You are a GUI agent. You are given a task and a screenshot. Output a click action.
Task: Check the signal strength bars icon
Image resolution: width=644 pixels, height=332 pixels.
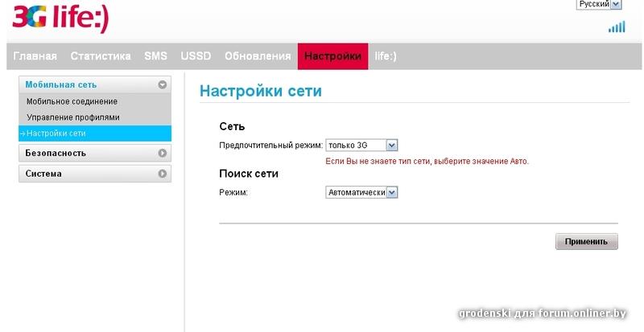617,27
